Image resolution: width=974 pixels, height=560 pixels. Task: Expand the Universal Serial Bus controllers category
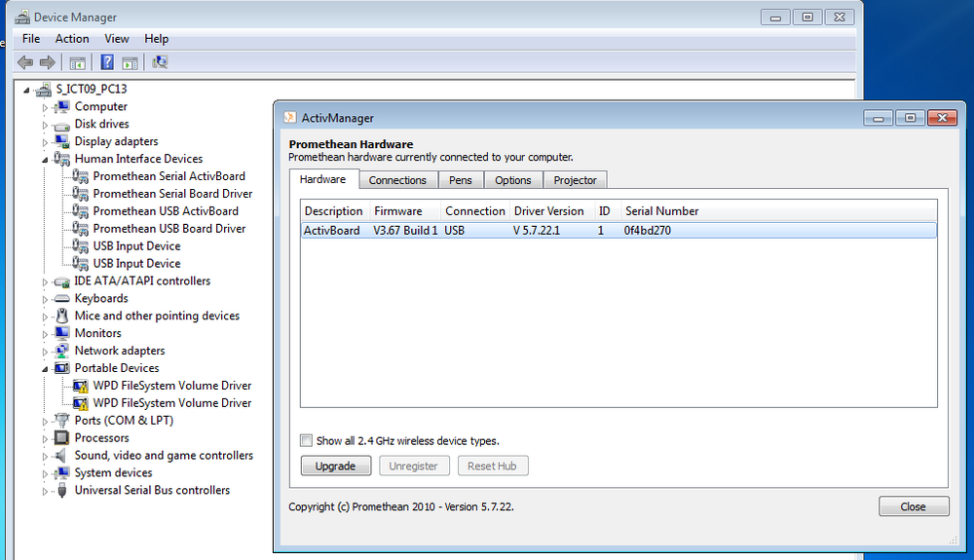(x=45, y=491)
